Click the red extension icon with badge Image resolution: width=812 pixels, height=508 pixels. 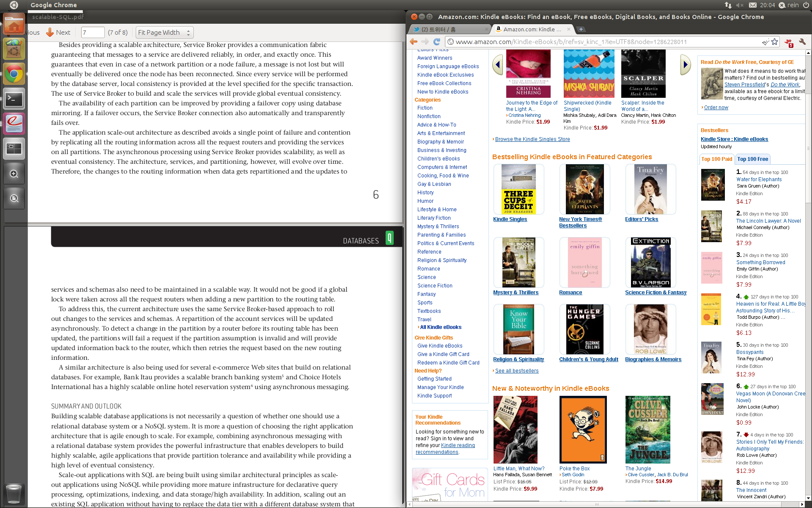pos(789,42)
